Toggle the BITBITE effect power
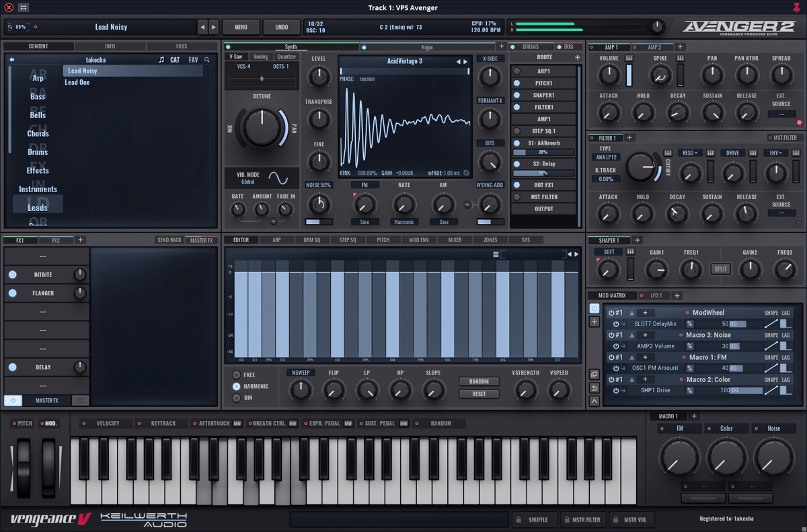 pyautogui.click(x=13, y=274)
